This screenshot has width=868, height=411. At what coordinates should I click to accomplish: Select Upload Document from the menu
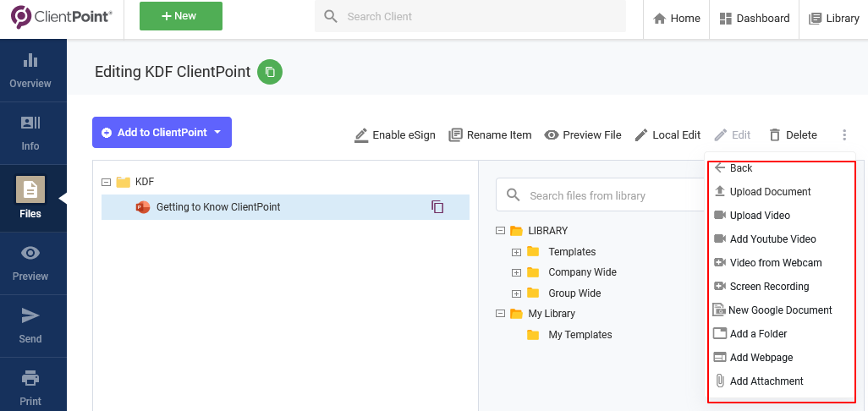click(770, 192)
